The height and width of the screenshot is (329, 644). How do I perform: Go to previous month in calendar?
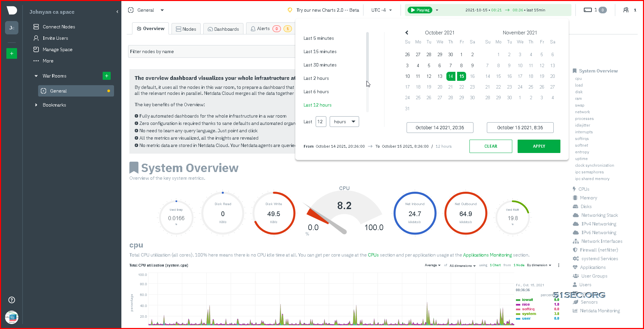pyautogui.click(x=407, y=32)
